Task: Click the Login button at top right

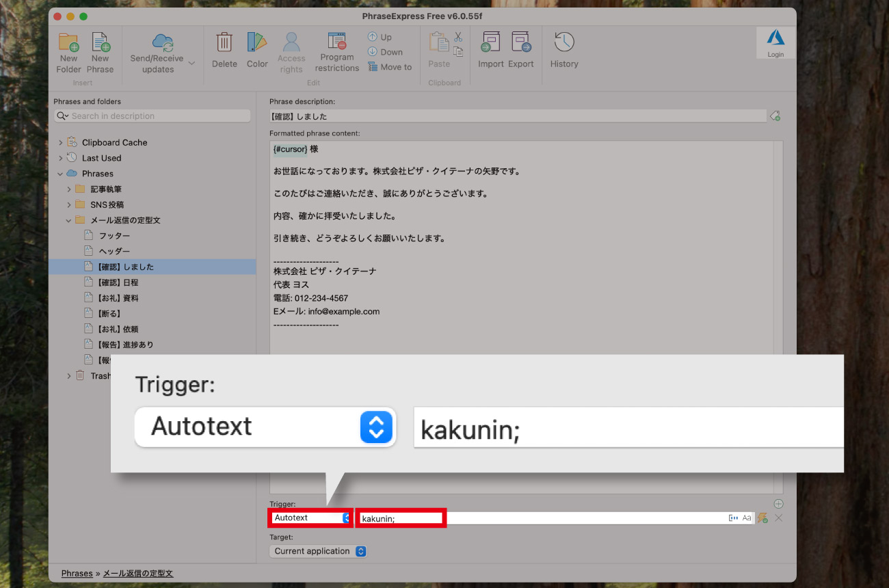Action: [x=775, y=43]
